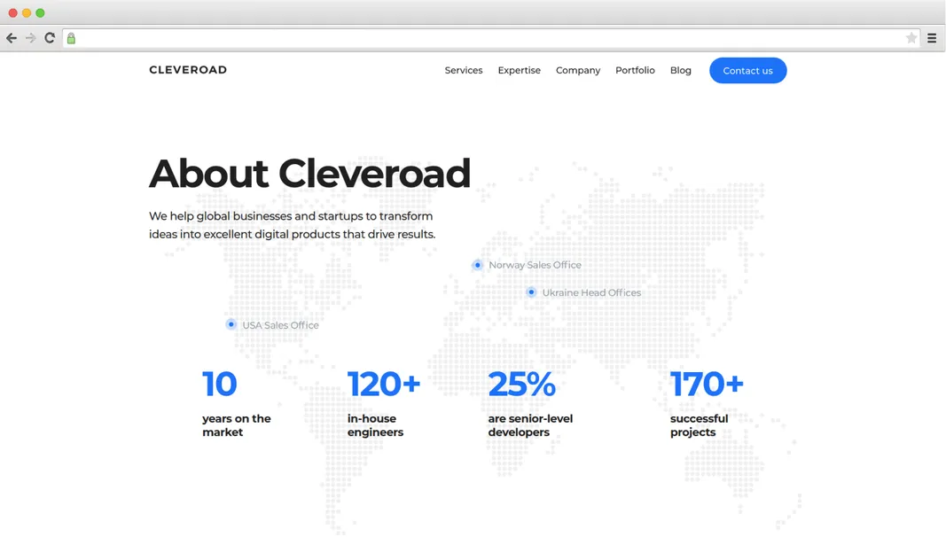Open the browser hamburger menu
Viewport: 946px width, 560px height.
click(932, 39)
